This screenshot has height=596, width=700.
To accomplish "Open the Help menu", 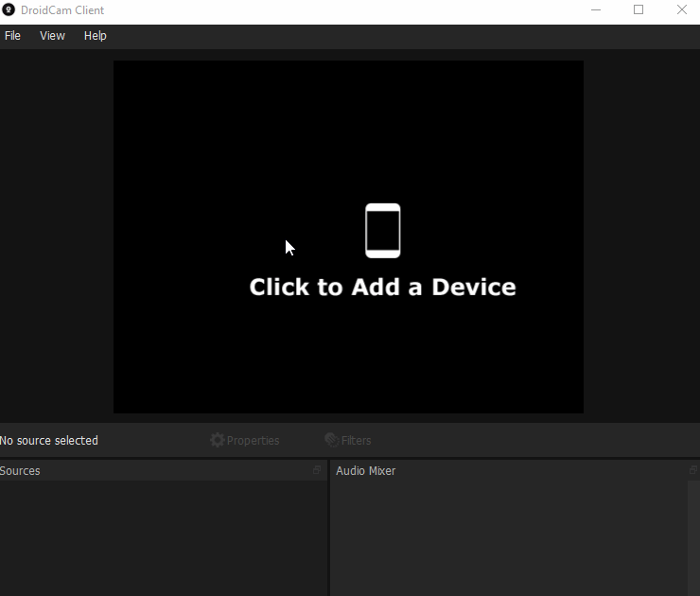I will [95, 36].
